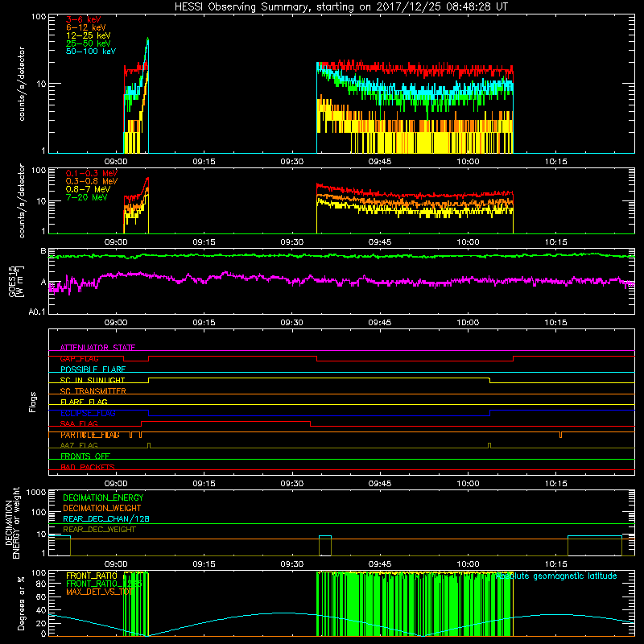The height and width of the screenshot is (644, 644).
Task: Select the GAP_FLAG label
Action: coord(79,358)
